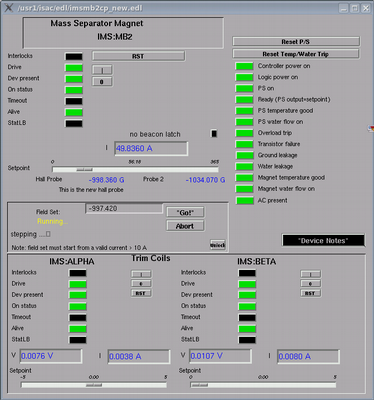Screen dimensions: 374x400
Task: Click the IMS:BETA 0 off button
Action: pos(310,284)
